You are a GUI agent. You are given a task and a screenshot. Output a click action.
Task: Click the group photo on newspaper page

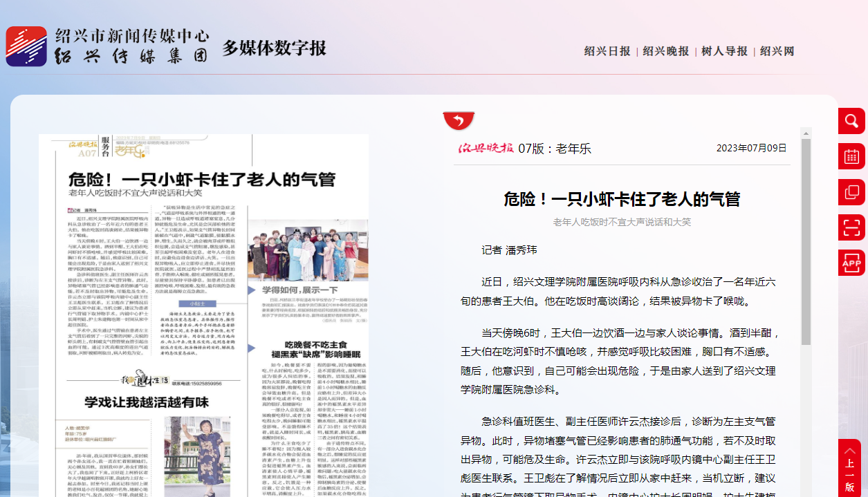(308, 249)
